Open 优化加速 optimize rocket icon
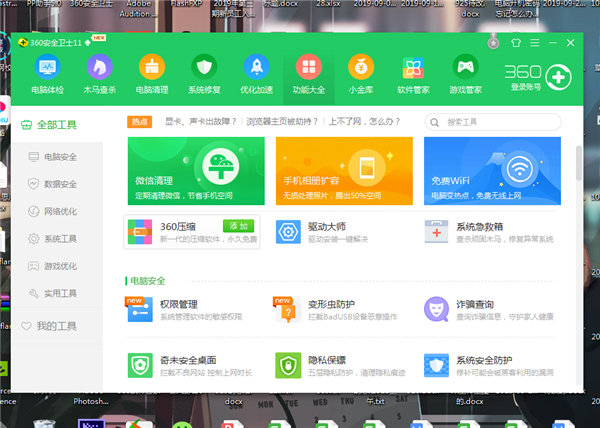 click(x=256, y=67)
